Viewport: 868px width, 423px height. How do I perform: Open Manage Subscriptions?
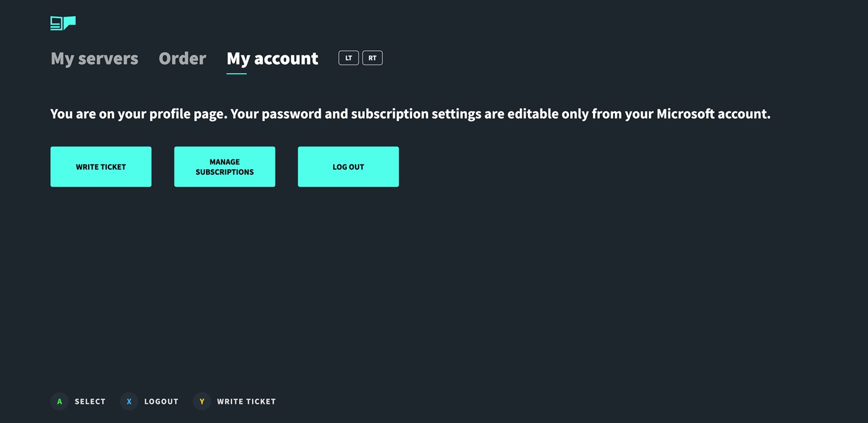[225, 167]
